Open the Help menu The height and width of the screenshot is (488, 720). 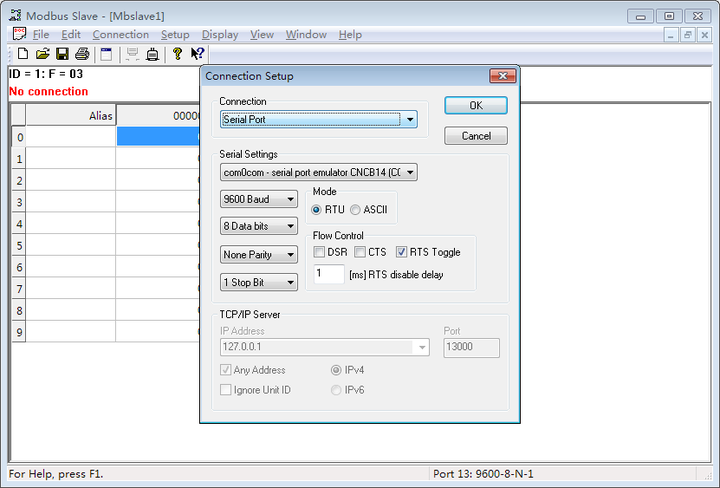point(350,35)
